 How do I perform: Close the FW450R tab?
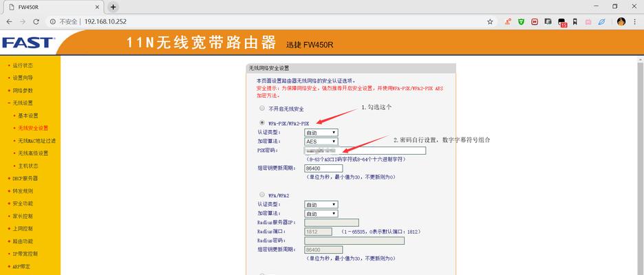tap(97, 7)
